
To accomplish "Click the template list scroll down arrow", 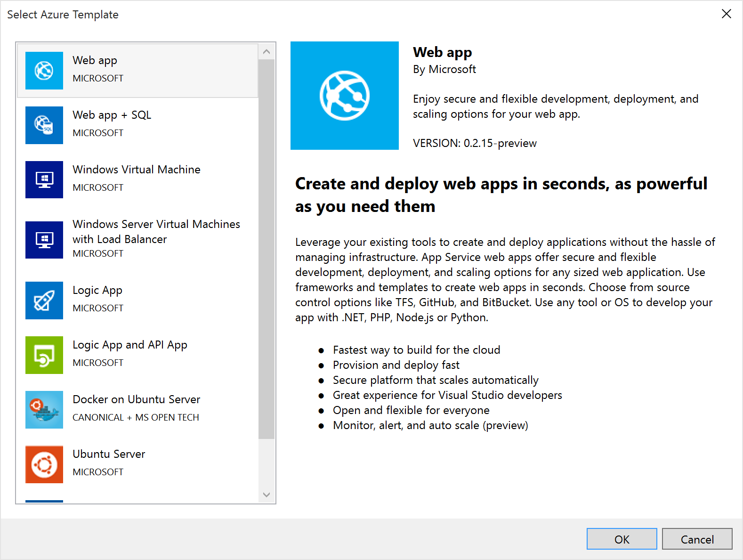I will click(x=267, y=495).
